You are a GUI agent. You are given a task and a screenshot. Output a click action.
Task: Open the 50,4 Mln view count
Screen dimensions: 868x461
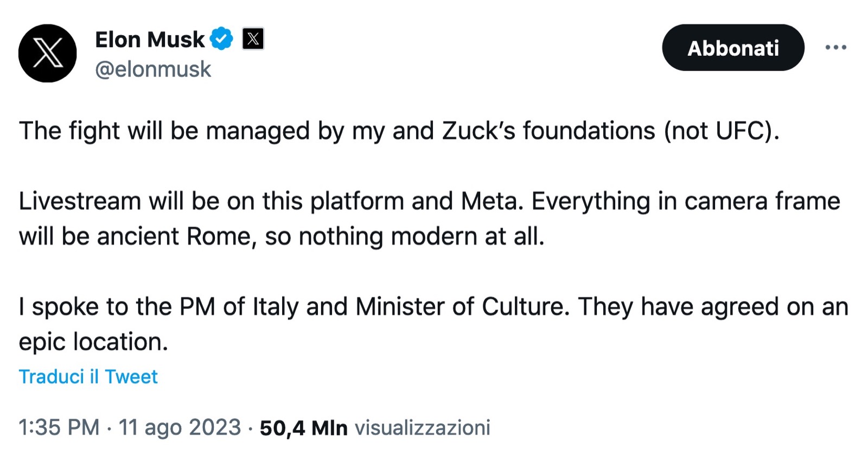[x=303, y=428]
